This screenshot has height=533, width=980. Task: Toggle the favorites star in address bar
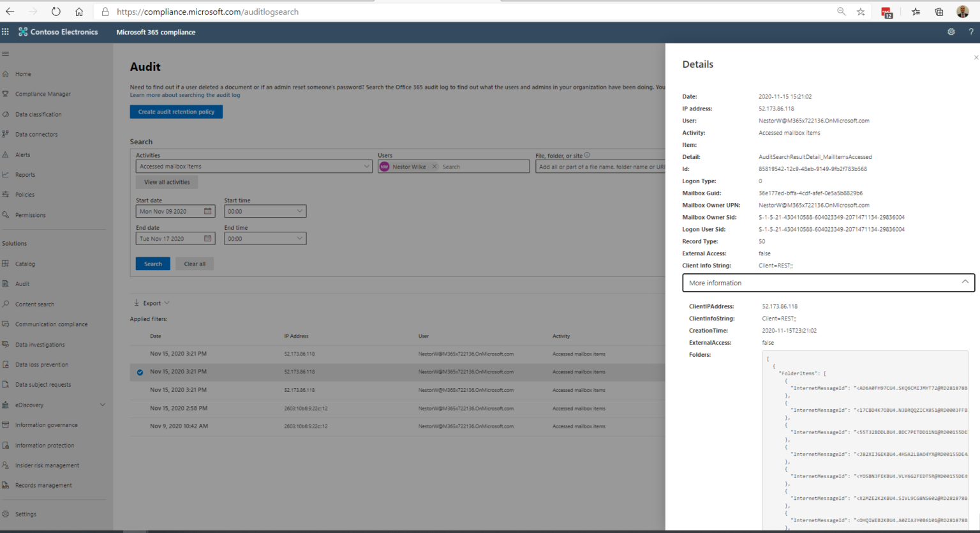pos(861,11)
